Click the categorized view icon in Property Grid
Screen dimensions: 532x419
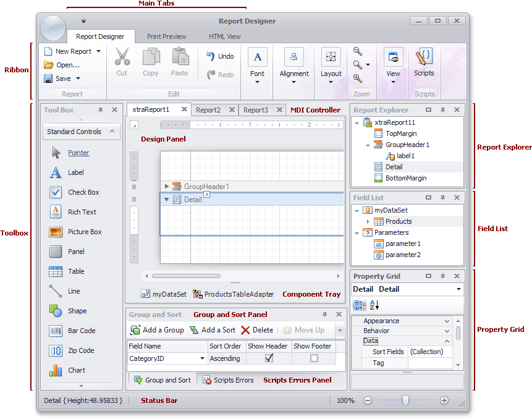click(360, 305)
